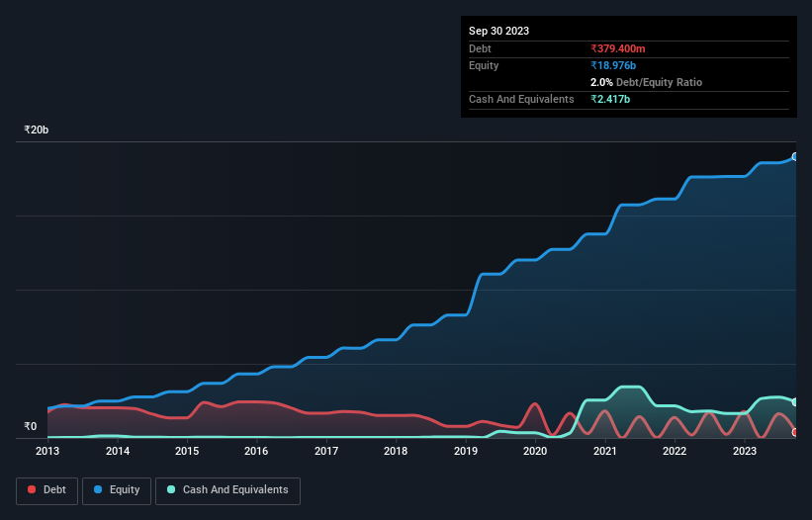The height and width of the screenshot is (520, 812).
Task: Click the Equity row label in tooltip
Action: click(484, 65)
